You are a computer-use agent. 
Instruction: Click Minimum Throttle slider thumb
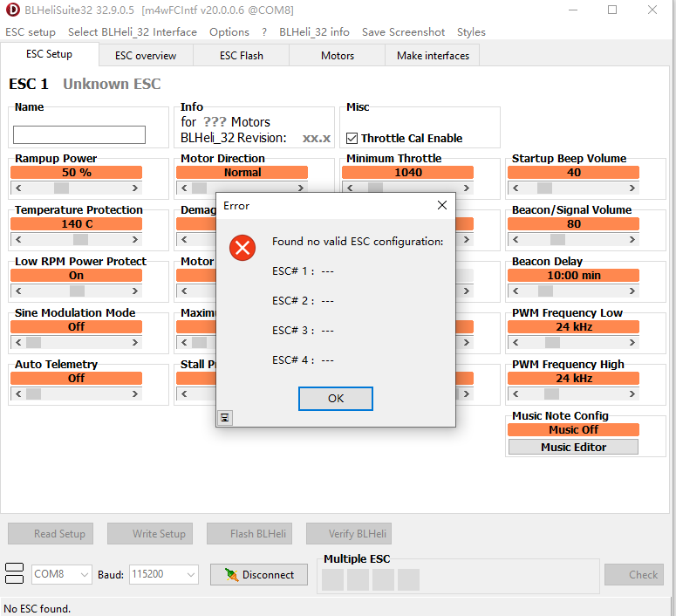pos(375,188)
